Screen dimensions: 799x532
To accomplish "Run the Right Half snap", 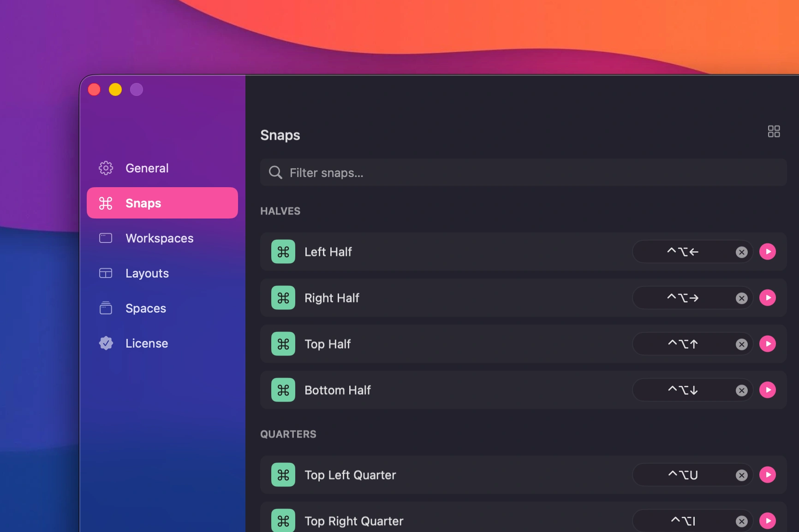I will coord(768,298).
